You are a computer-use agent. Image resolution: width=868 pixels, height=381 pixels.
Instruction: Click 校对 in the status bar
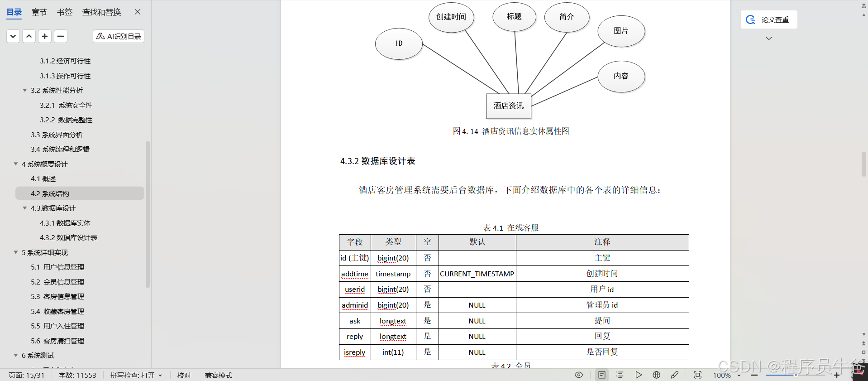[x=184, y=375]
